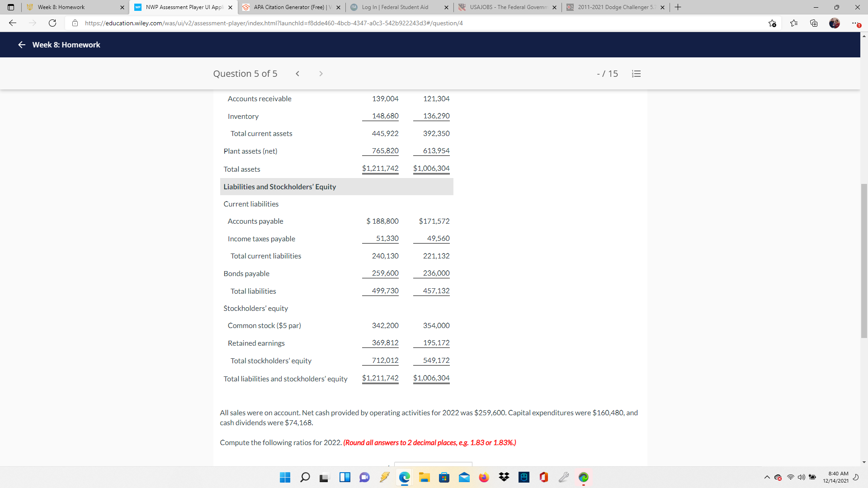The width and height of the screenshot is (868, 488).
Task: Go back using Week 8: Homework arrow
Action: coord(21,45)
